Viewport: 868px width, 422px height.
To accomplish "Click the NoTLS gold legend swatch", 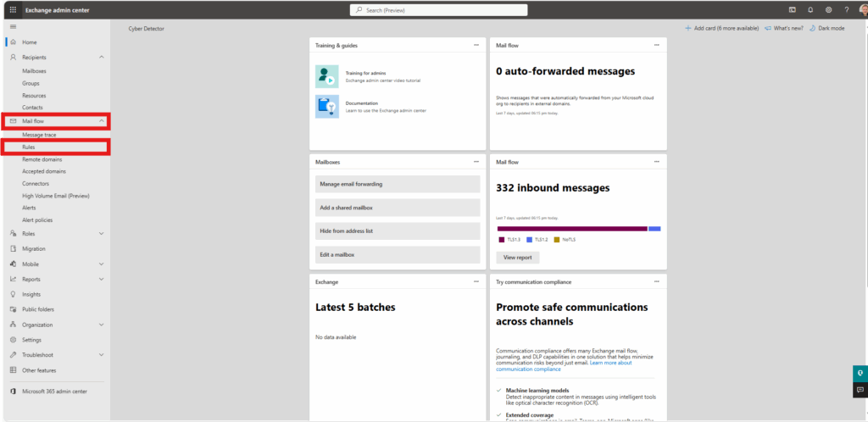I will (x=557, y=240).
